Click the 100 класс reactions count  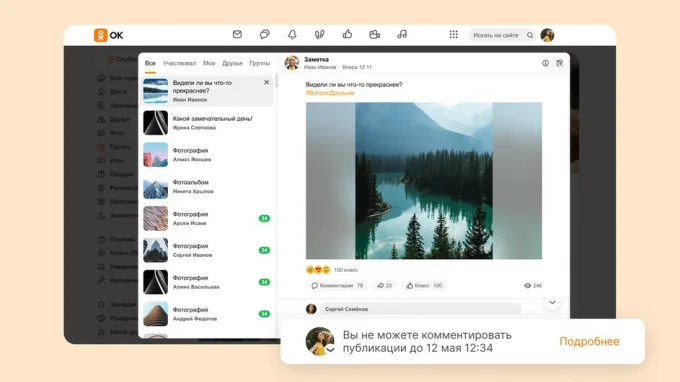(x=346, y=270)
